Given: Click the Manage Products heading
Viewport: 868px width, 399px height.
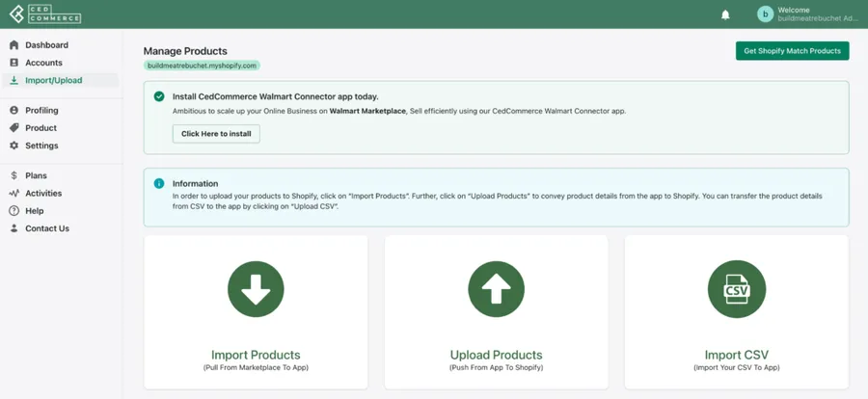Looking at the screenshot, I should [x=185, y=51].
